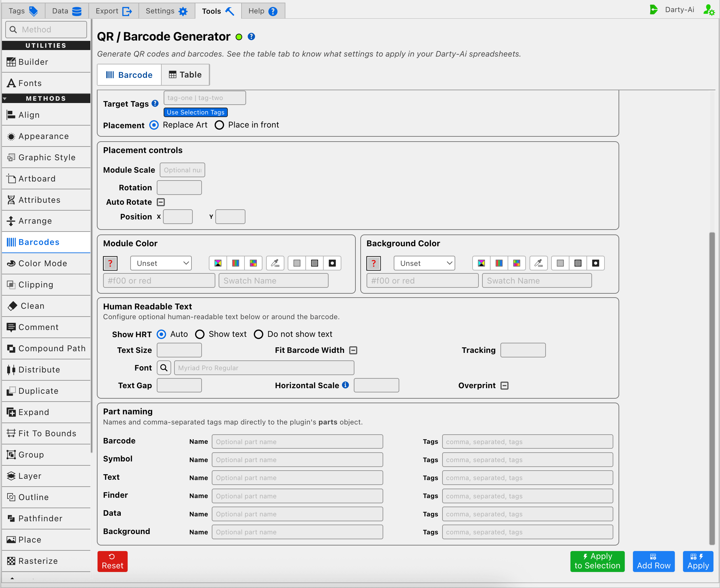Screen dimensions: 720x588
Task: Focus the Myriad Pro Regular font field
Action: [x=264, y=368]
